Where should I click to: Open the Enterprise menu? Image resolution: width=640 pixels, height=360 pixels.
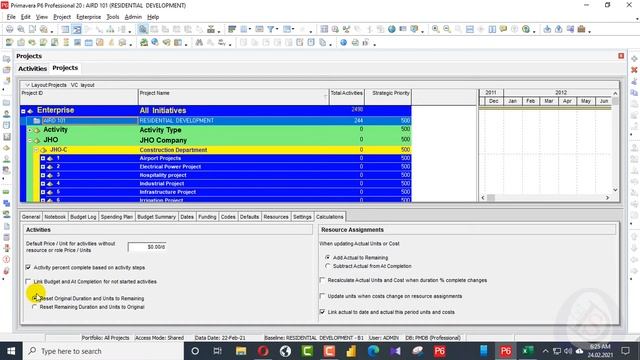[89, 17]
